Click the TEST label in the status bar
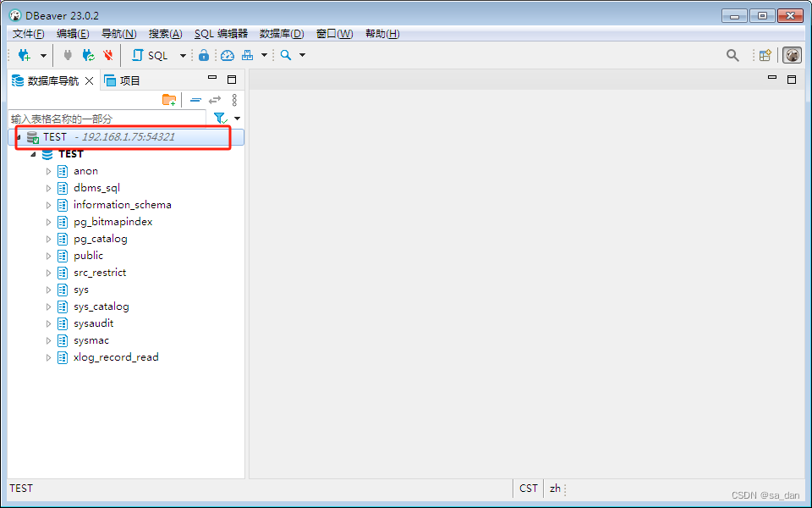 pyautogui.click(x=21, y=489)
